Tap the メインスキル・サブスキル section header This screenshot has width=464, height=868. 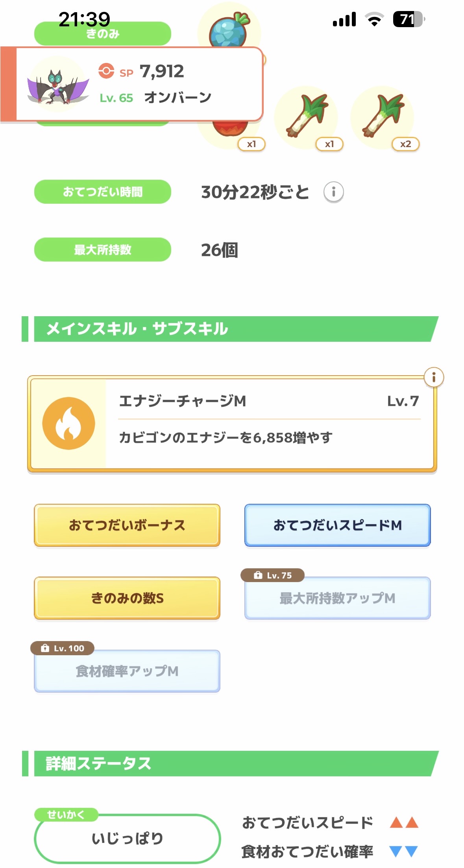click(230, 329)
